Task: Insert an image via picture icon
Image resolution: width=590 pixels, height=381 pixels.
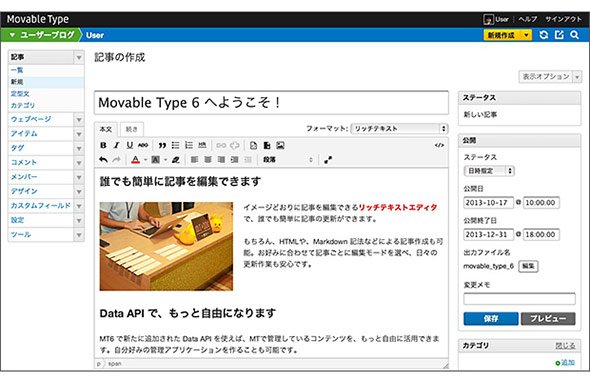Action: click(280, 145)
